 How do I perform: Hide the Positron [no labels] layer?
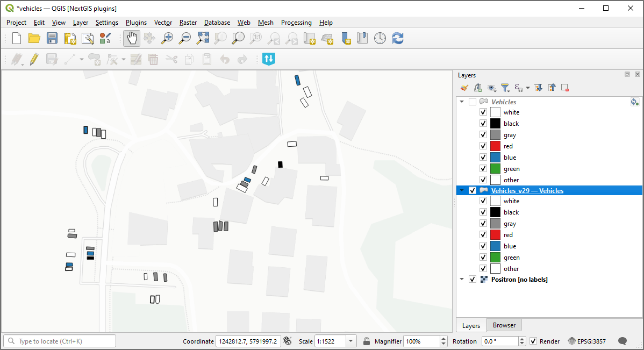(473, 280)
